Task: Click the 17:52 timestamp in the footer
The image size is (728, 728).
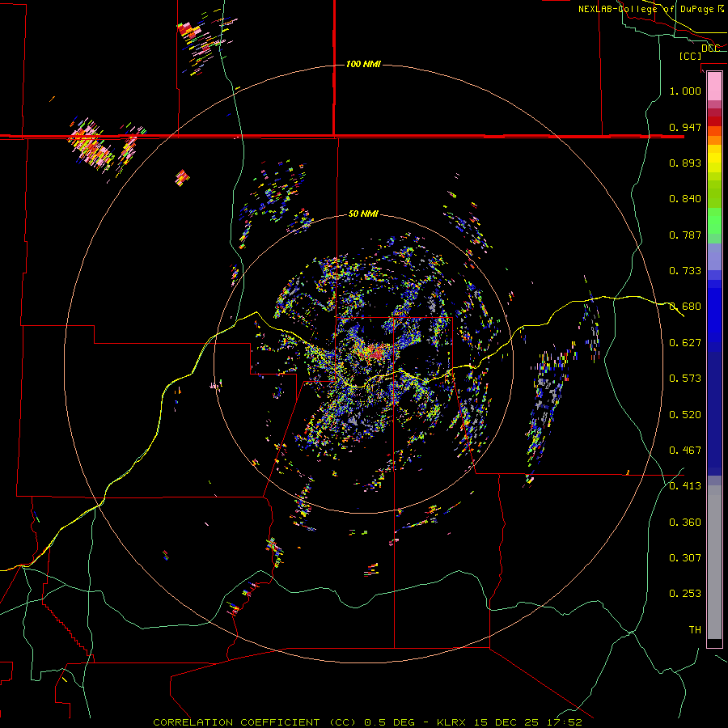Action: click(x=563, y=722)
